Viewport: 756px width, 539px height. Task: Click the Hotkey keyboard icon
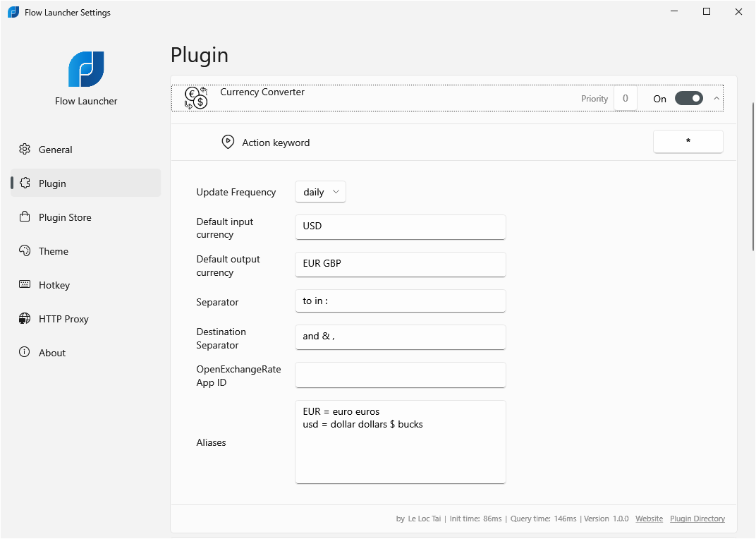(25, 284)
